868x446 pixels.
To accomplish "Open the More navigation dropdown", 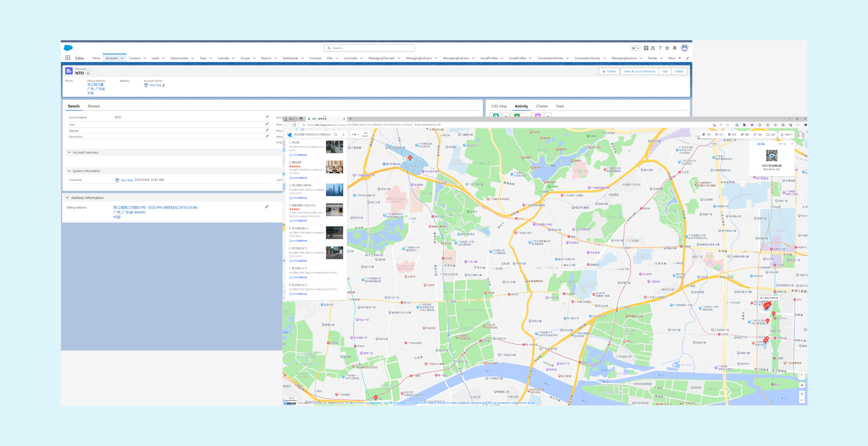I will tap(674, 58).
